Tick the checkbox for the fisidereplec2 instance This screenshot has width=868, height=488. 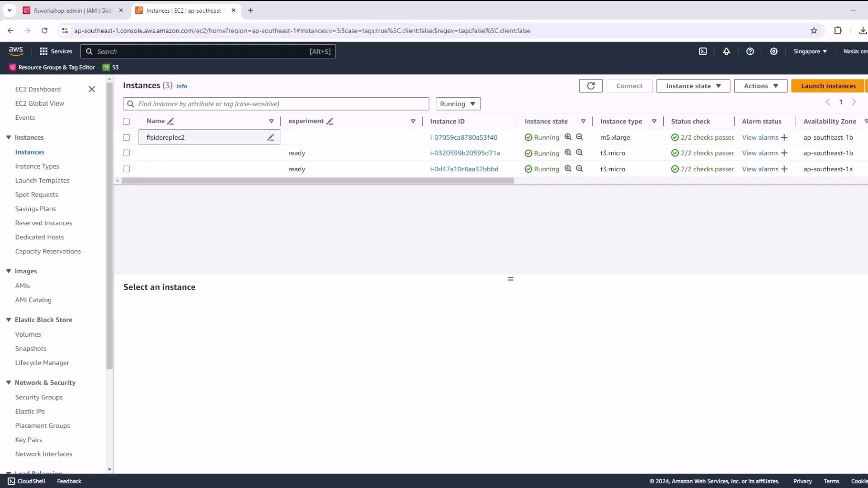126,137
